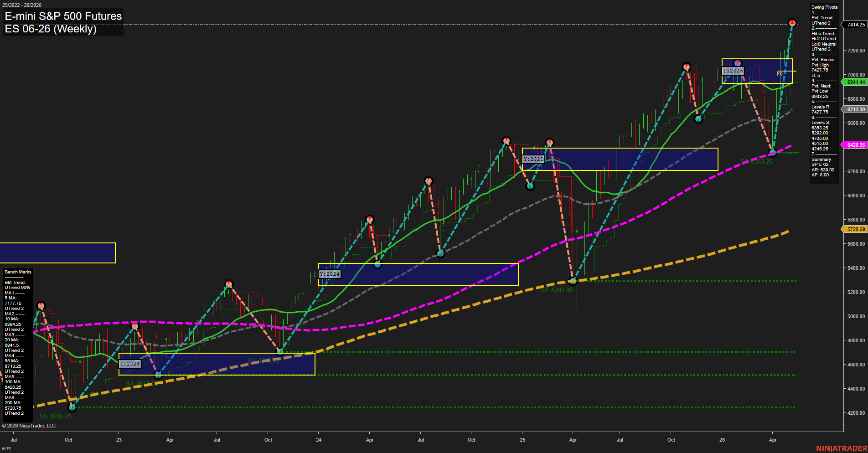Click the Levels R: label in Swing Pivots

point(821,107)
